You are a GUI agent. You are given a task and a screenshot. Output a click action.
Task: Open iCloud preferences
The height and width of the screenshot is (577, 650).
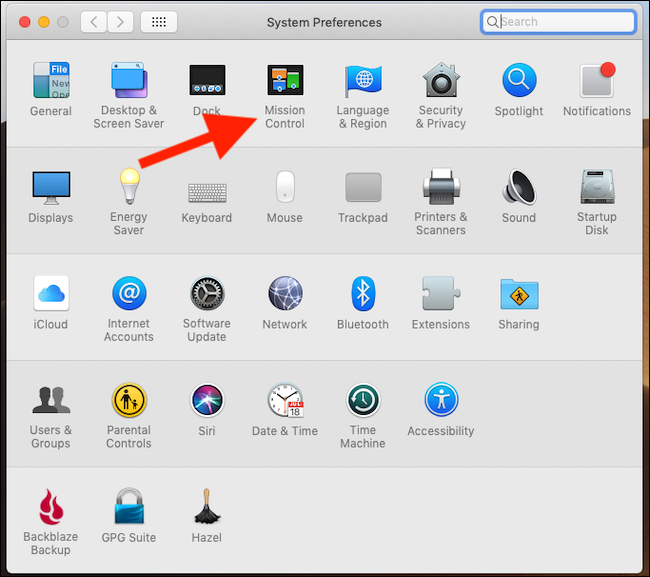point(51,293)
